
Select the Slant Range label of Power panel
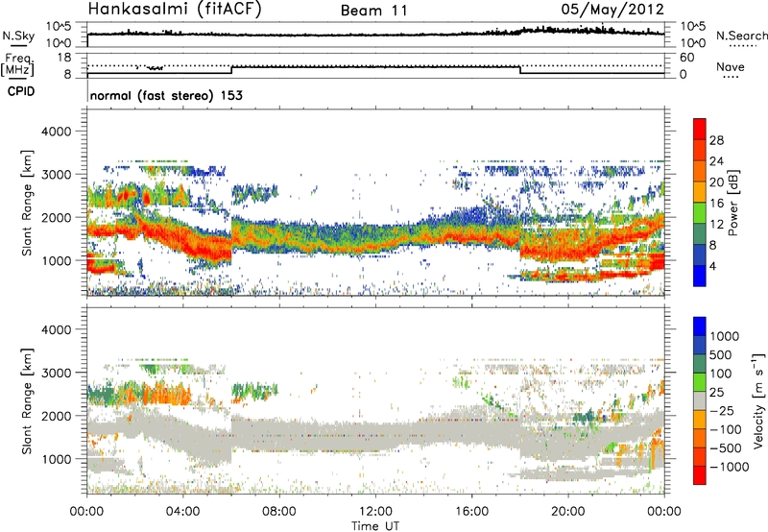pyautogui.click(x=27, y=203)
